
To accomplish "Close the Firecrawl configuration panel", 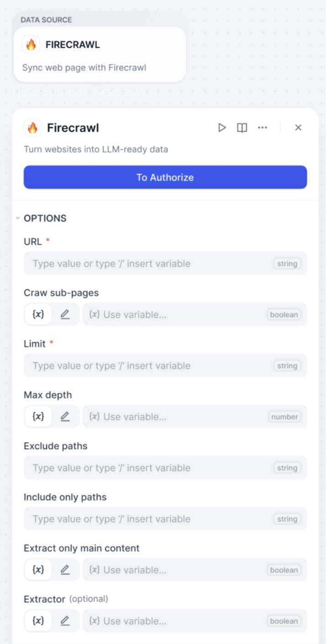I will click(x=298, y=128).
